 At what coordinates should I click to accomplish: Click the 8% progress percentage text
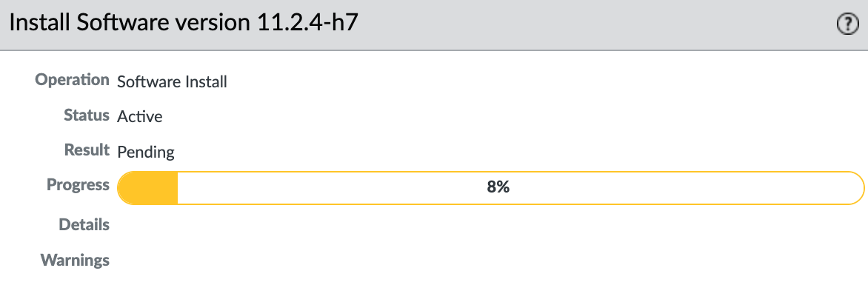(x=498, y=187)
